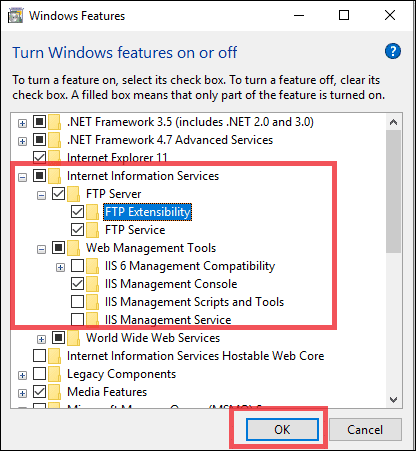Click folder icon beside Legacy Components
Viewport: 416px width, 451px height.
(55, 374)
